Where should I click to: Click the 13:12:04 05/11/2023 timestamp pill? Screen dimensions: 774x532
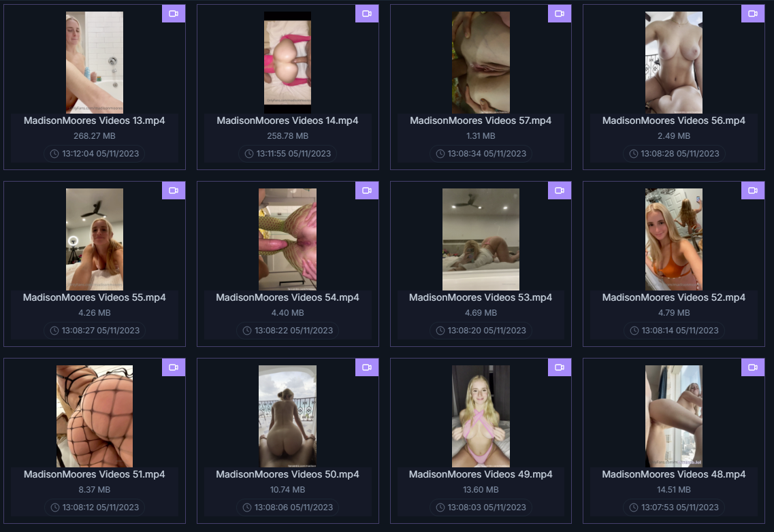[95, 154]
